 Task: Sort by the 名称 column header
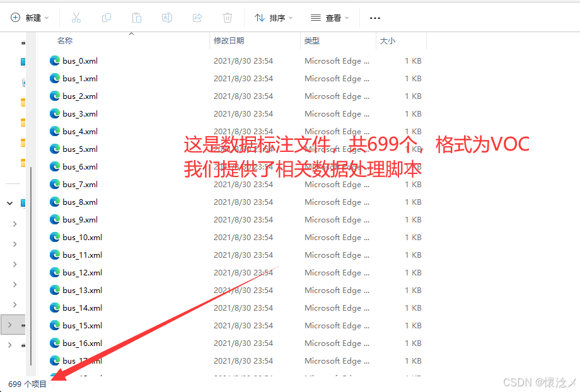point(65,41)
